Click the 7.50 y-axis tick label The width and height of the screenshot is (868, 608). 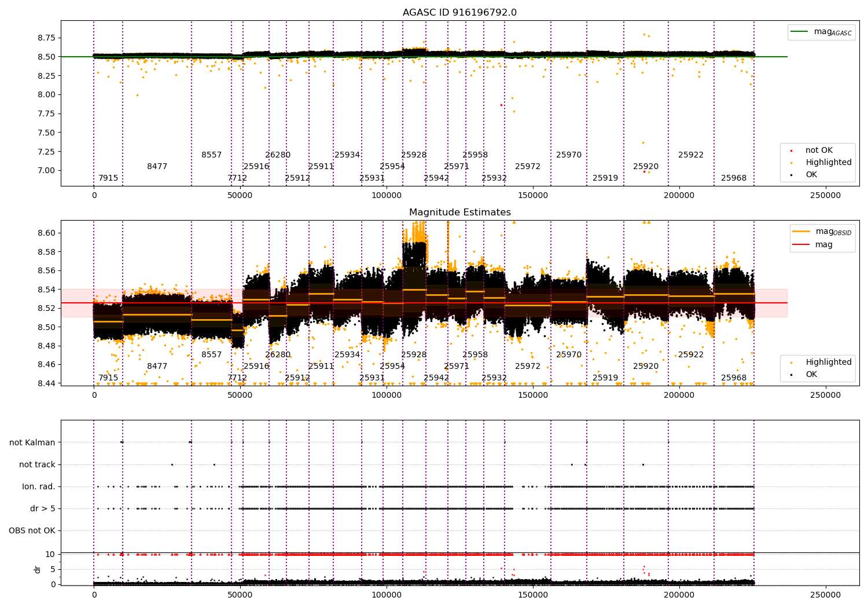pyautogui.click(x=46, y=133)
